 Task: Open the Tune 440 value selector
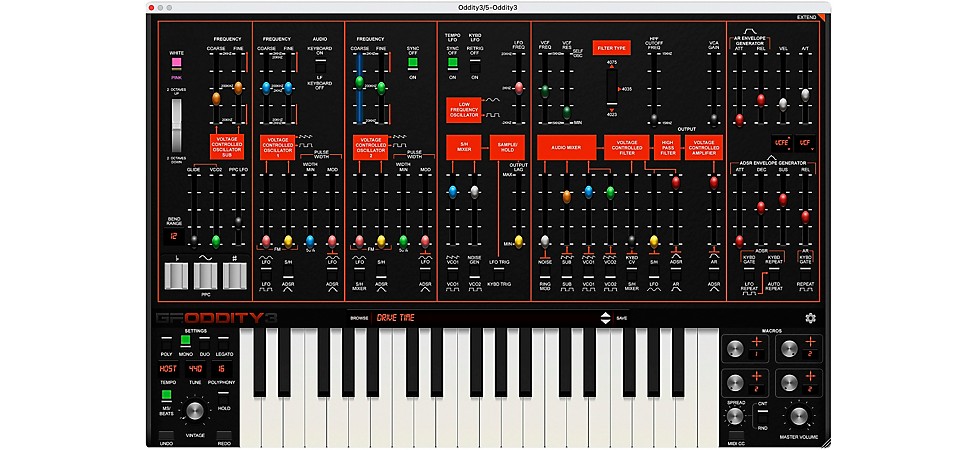click(195, 368)
